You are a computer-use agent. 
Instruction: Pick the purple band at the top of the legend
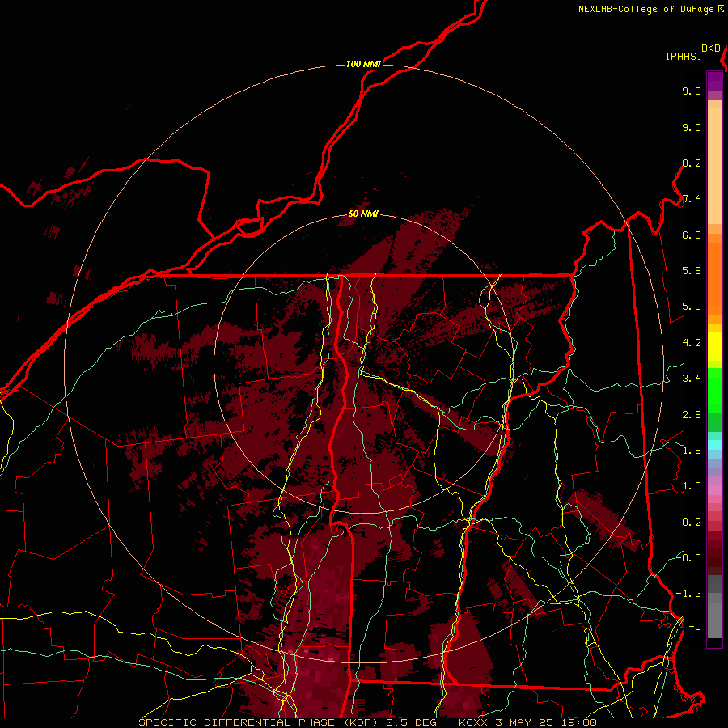[x=714, y=81]
